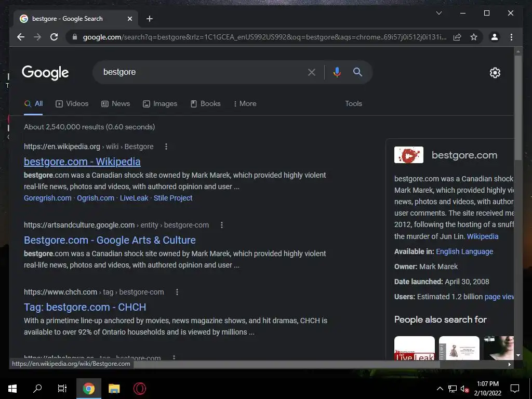Click the Date launched April 30, 2008 text
Screen dimensions: 532x399
(442, 282)
